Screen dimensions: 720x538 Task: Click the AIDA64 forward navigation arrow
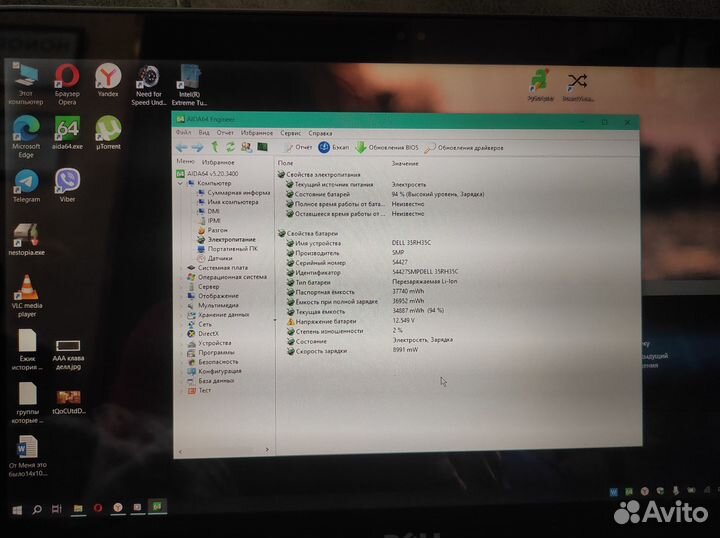(x=197, y=147)
